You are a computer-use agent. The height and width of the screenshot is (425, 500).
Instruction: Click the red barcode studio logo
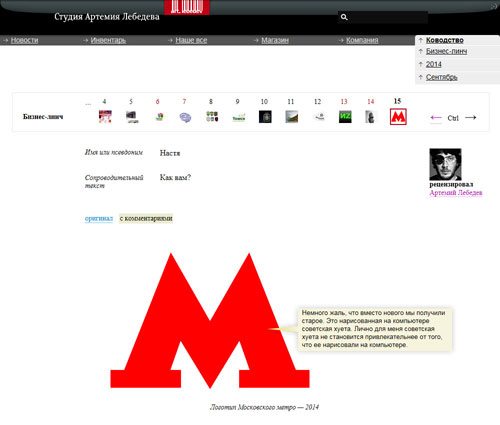tap(187, 7)
